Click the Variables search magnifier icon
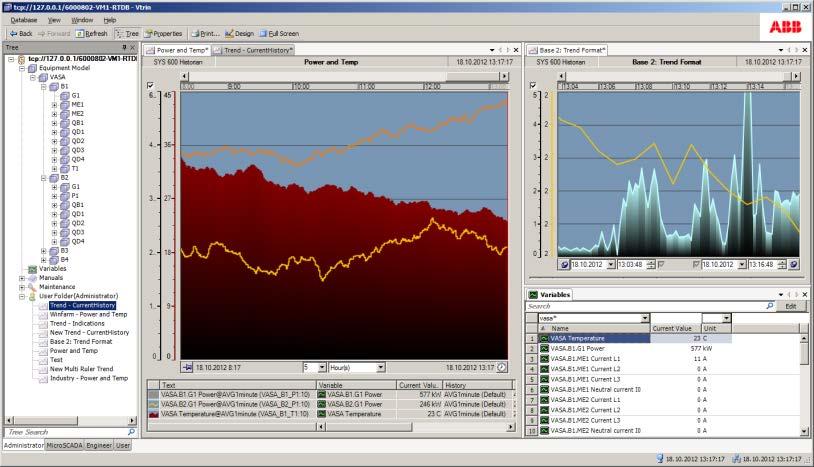The height and width of the screenshot is (467, 814). [x=770, y=306]
